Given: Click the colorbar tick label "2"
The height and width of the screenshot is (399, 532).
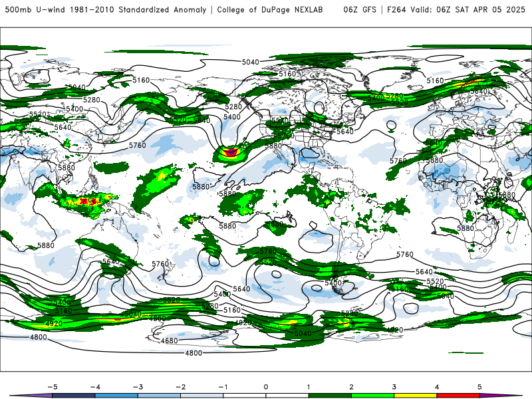Looking at the screenshot, I should (x=351, y=387).
